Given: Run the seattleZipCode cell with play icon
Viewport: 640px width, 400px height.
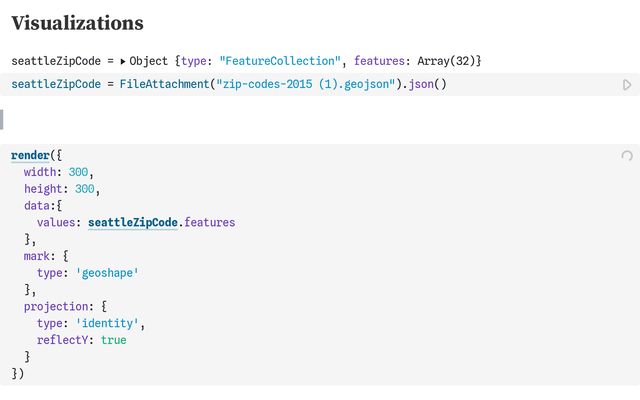Looking at the screenshot, I should (x=627, y=85).
